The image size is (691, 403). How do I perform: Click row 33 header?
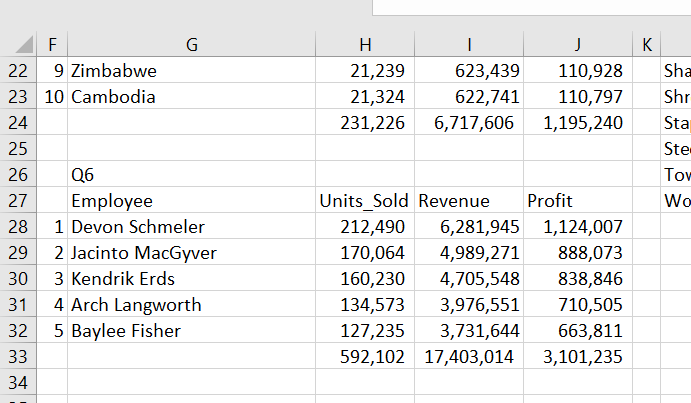tap(18, 357)
